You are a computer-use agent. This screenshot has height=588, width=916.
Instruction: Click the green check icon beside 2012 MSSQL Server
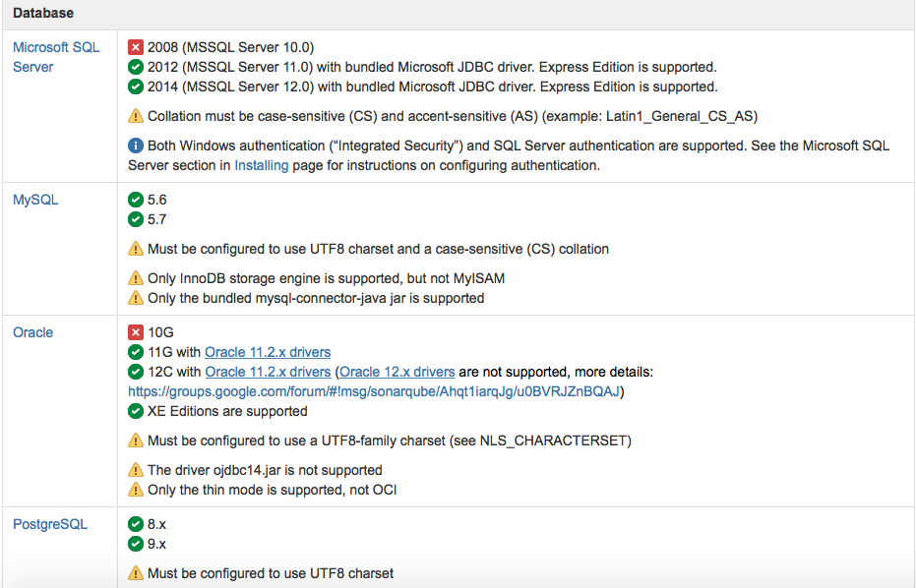(x=136, y=67)
